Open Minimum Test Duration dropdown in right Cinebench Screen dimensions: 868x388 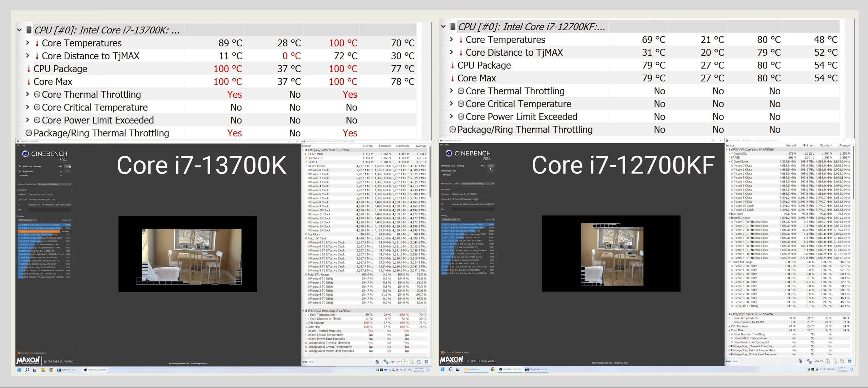478,183
